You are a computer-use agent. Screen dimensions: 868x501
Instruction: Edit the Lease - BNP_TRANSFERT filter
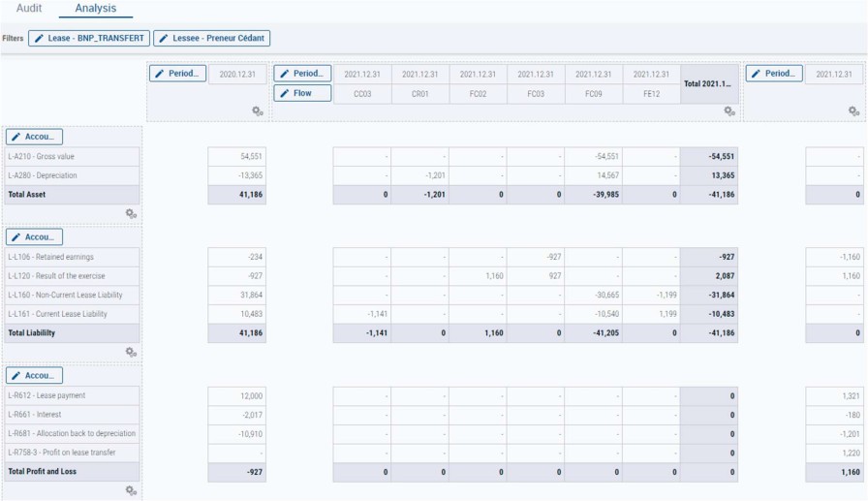(89, 38)
